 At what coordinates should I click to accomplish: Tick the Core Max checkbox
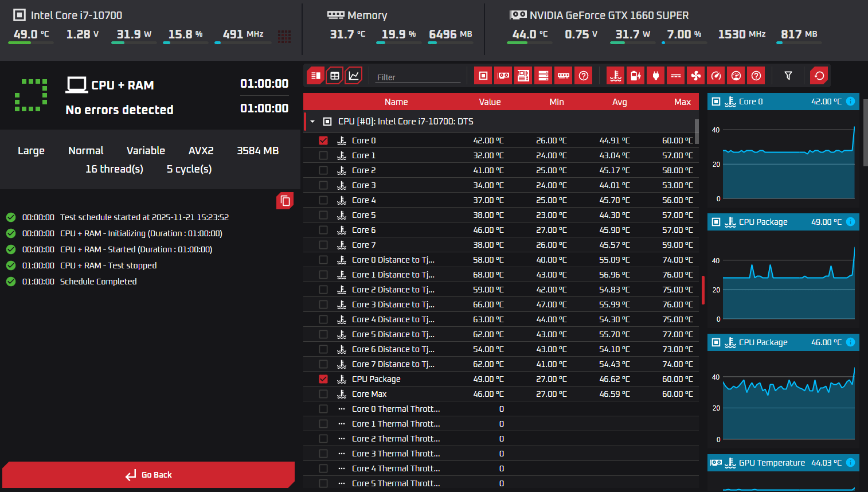point(323,394)
